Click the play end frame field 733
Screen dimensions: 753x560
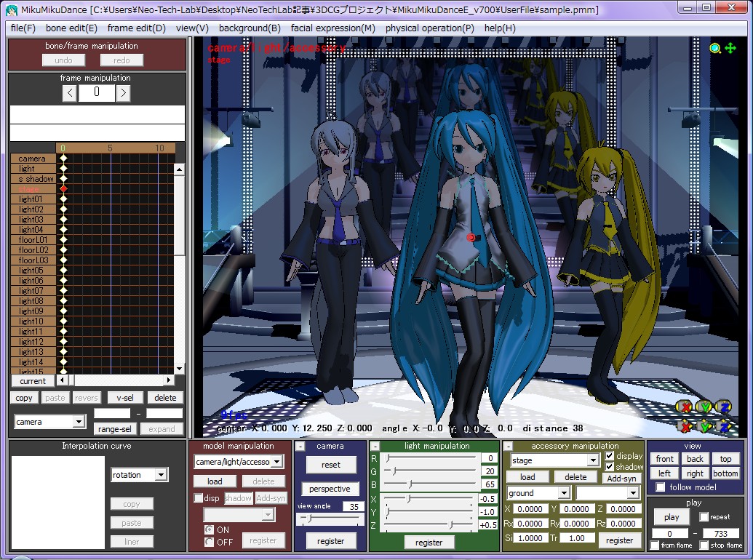[720, 534]
